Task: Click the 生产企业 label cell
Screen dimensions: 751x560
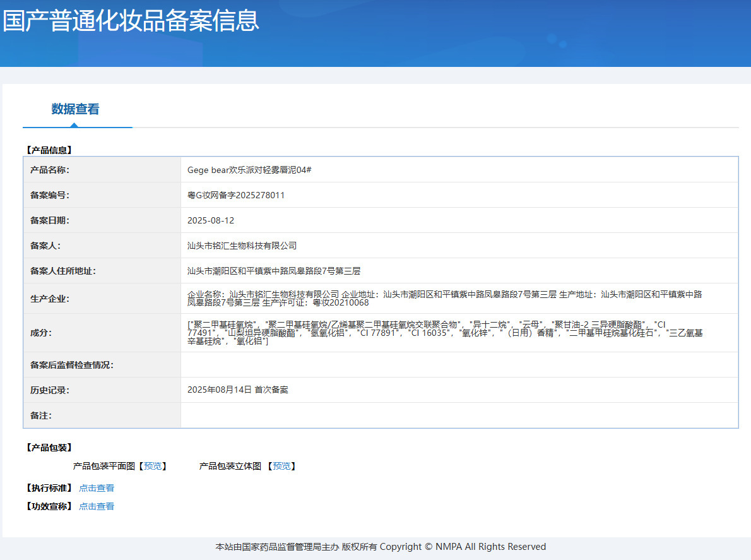Action: coord(102,299)
